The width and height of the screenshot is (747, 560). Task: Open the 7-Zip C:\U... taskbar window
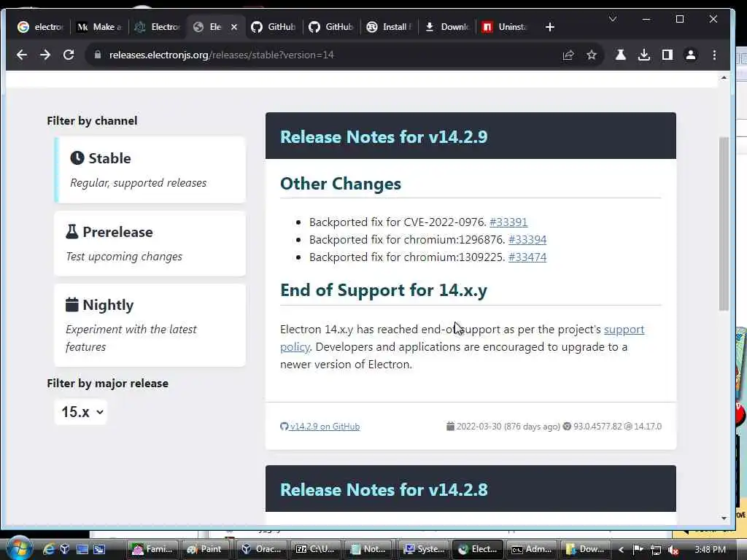tap(315, 550)
